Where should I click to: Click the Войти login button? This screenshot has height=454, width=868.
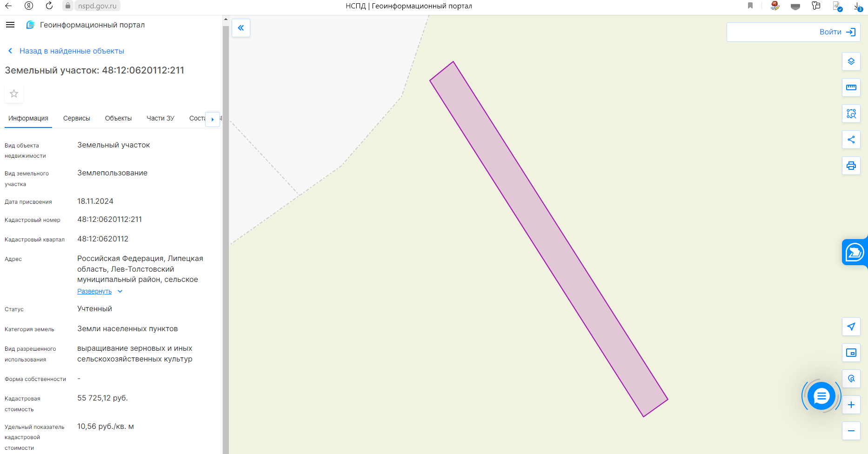(x=793, y=32)
